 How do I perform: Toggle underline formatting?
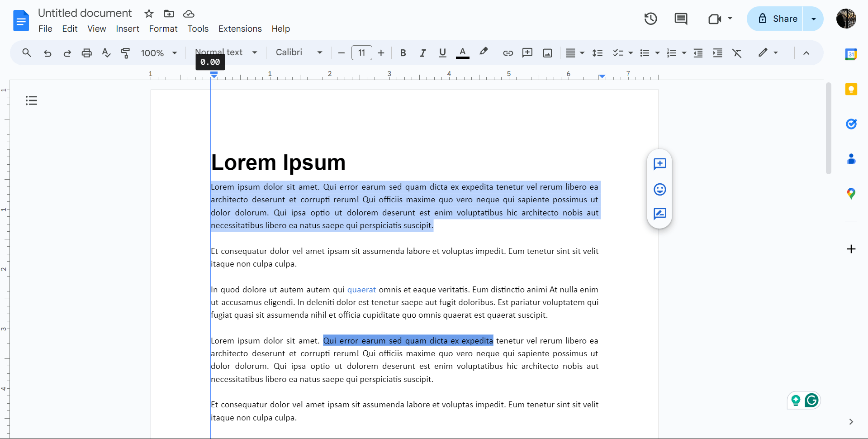442,53
